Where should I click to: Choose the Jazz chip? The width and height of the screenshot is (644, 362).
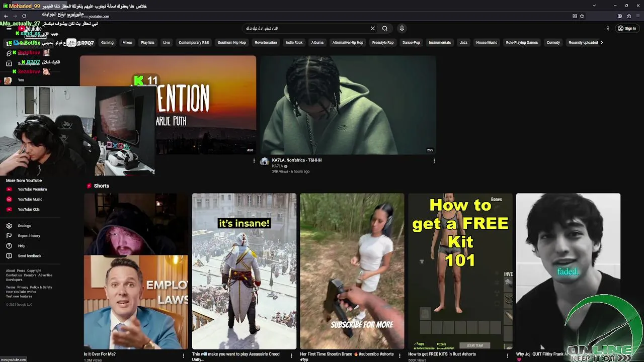tap(464, 43)
